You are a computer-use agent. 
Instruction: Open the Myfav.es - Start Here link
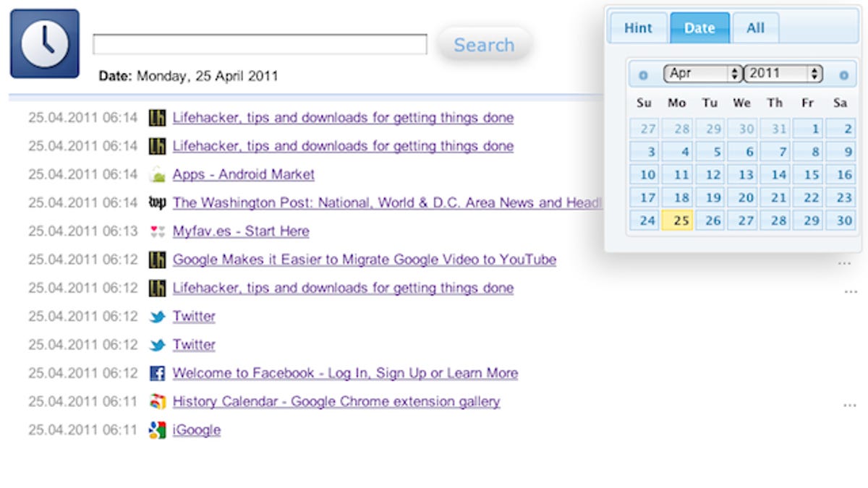(x=241, y=231)
